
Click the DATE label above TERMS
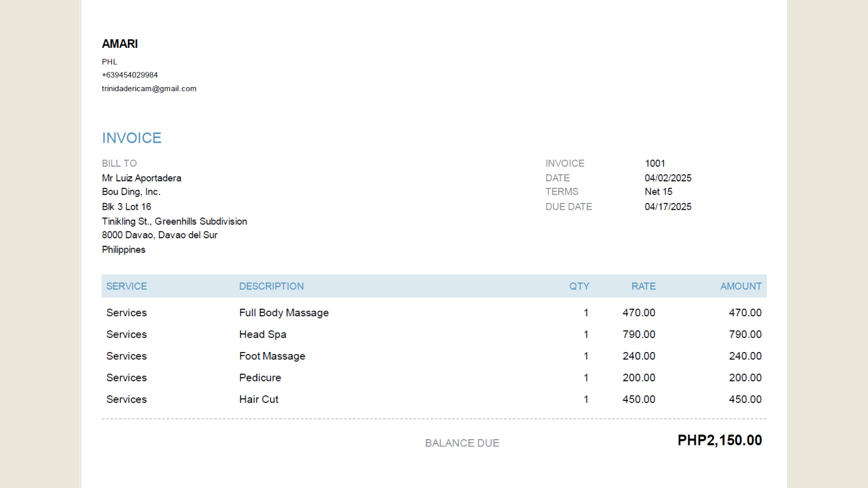557,178
